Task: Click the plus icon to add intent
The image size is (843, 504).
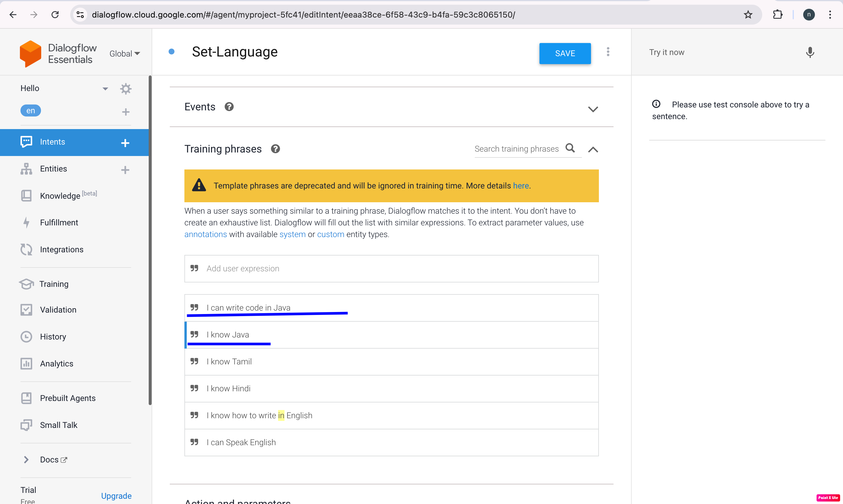Action: click(x=125, y=143)
